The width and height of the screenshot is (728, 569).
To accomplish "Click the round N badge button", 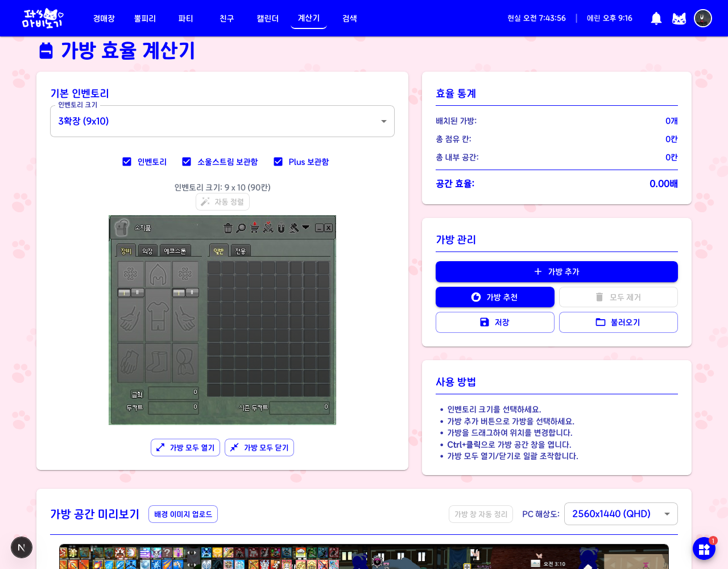I will pyautogui.click(x=22, y=547).
